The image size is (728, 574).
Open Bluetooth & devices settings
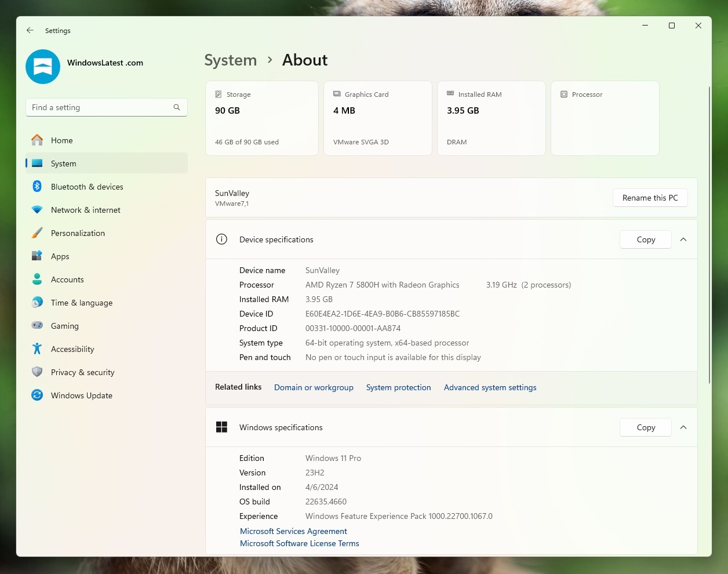(x=87, y=187)
